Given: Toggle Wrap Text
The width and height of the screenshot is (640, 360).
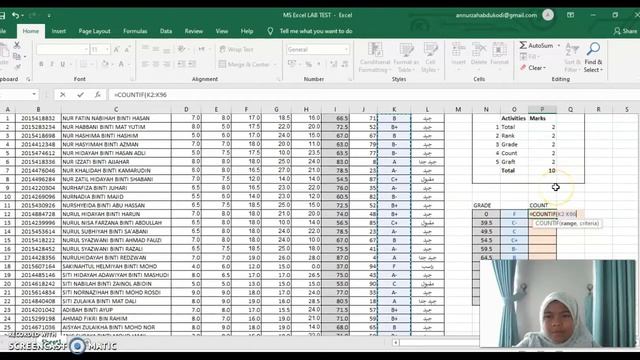Looking at the screenshot, I should coord(236,49).
